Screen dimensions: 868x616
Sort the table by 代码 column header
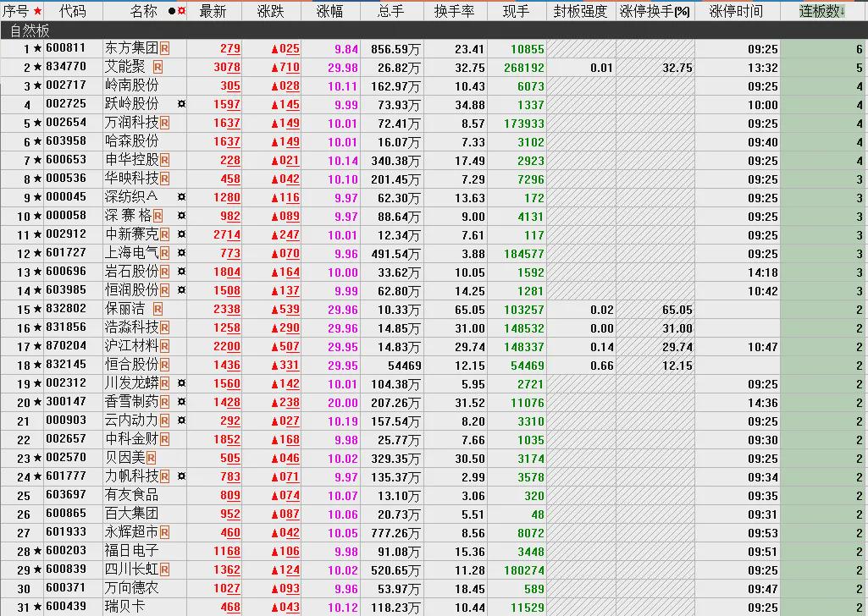(x=73, y=11)
